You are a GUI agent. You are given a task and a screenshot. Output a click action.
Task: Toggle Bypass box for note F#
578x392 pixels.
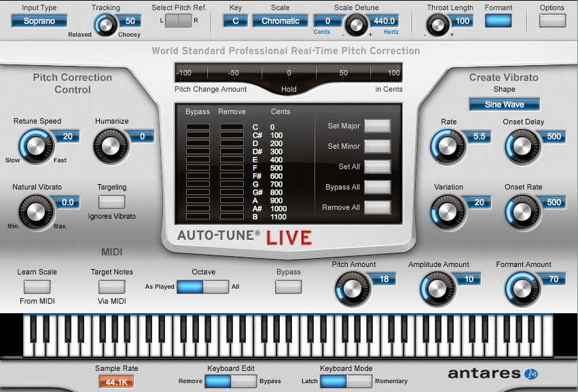click(198, 176)
